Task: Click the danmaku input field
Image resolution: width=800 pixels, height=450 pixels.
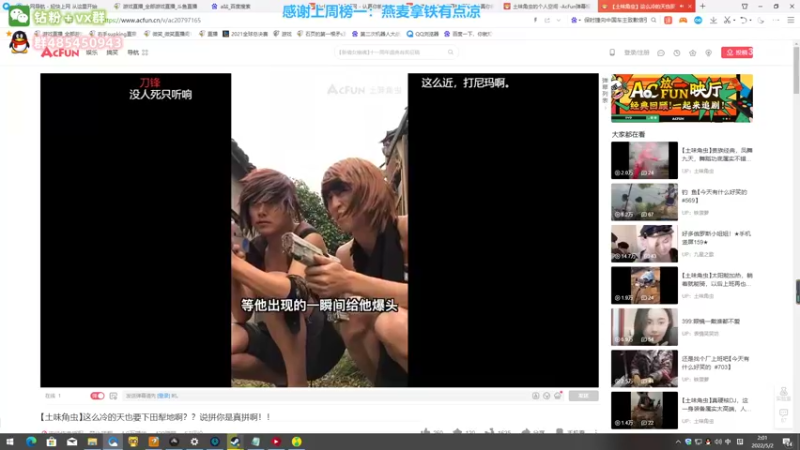Action: point(327,396)
